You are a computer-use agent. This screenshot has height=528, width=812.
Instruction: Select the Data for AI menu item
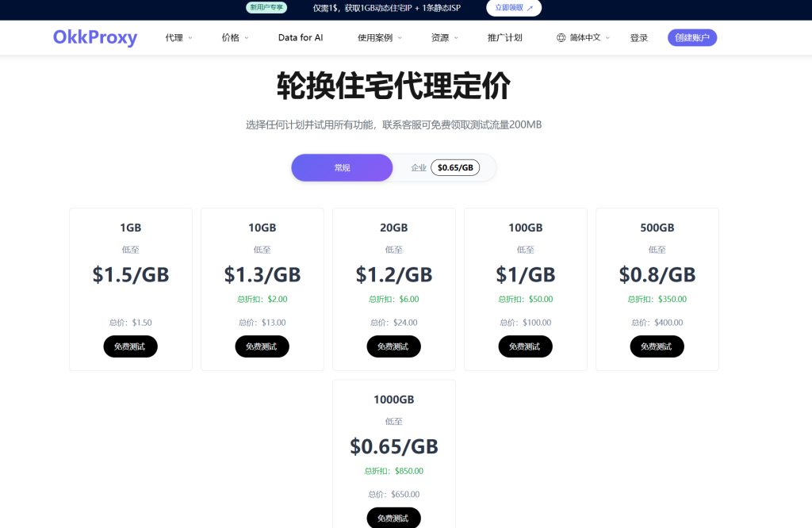(x=301, y=37)
